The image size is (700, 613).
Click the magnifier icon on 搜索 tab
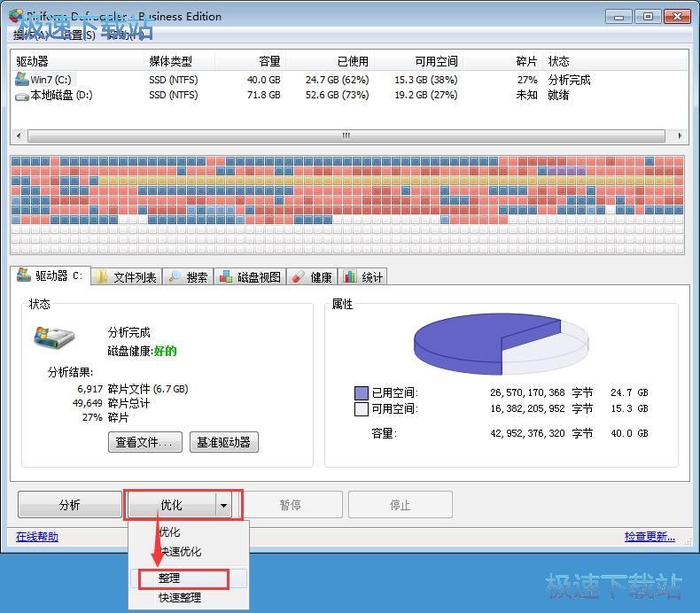tap(174, 276)
